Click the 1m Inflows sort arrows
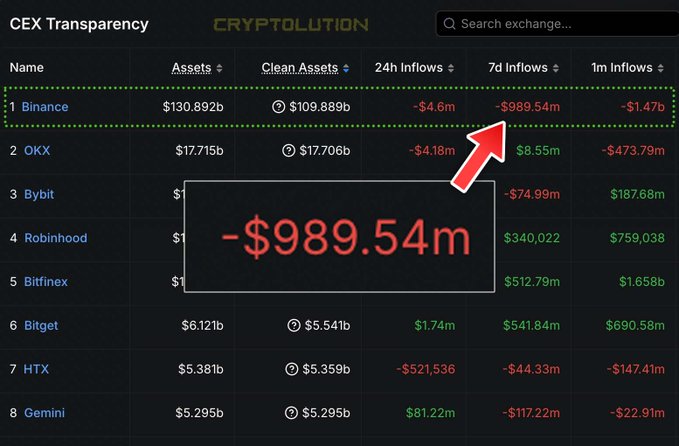The width and height of the screenshot is (679, 446). (x=661, y=68)
